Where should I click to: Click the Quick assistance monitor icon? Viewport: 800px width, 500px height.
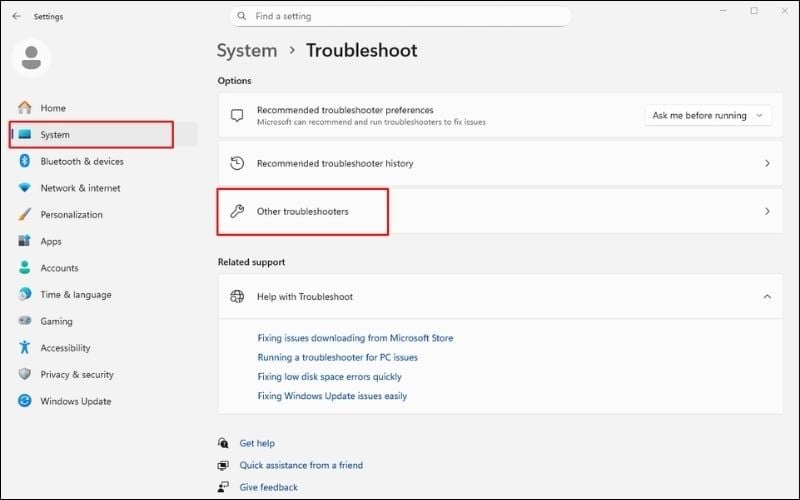(x=223, y=465)
